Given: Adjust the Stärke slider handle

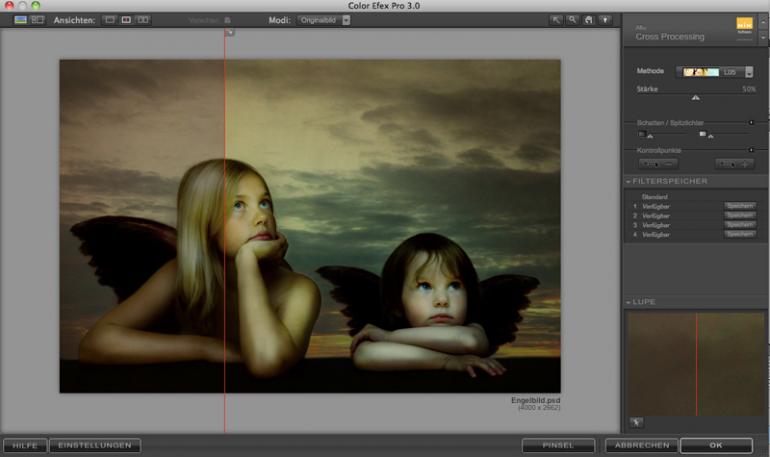Looking at the screenshot, I should click(695, 98).
